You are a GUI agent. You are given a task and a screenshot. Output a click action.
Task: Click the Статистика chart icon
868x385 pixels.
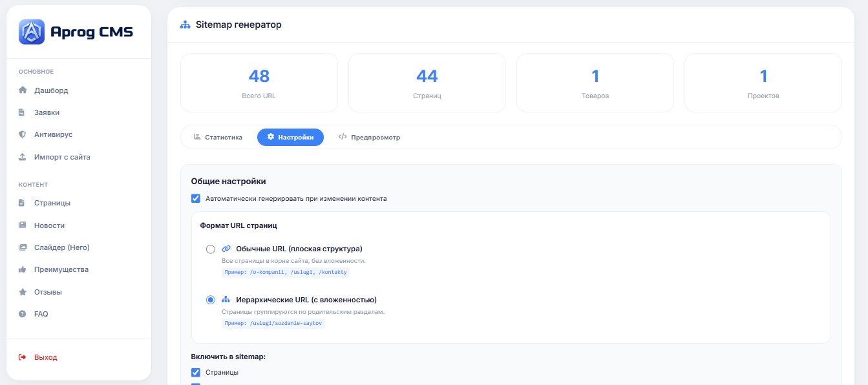(x=197, y=137)
